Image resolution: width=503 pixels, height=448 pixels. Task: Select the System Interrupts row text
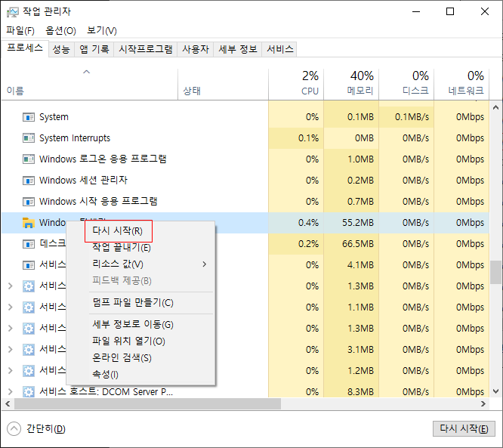coord(75,138)
